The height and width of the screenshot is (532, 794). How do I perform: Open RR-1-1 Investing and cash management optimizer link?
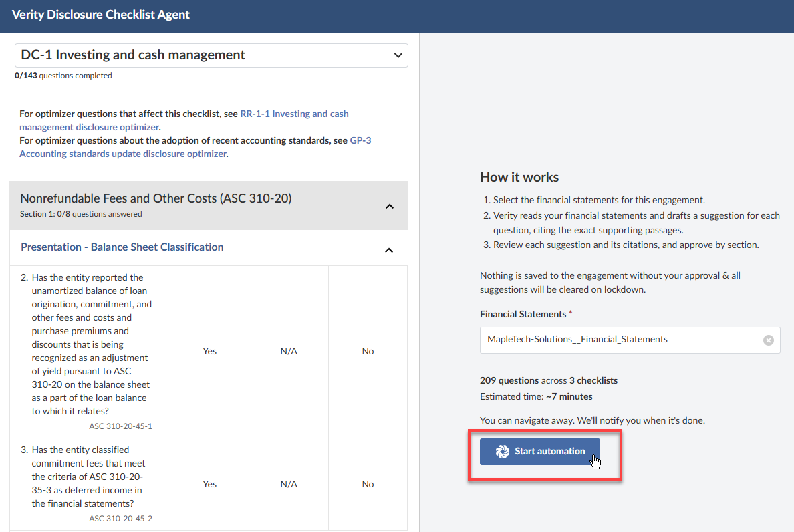(184, 120)
